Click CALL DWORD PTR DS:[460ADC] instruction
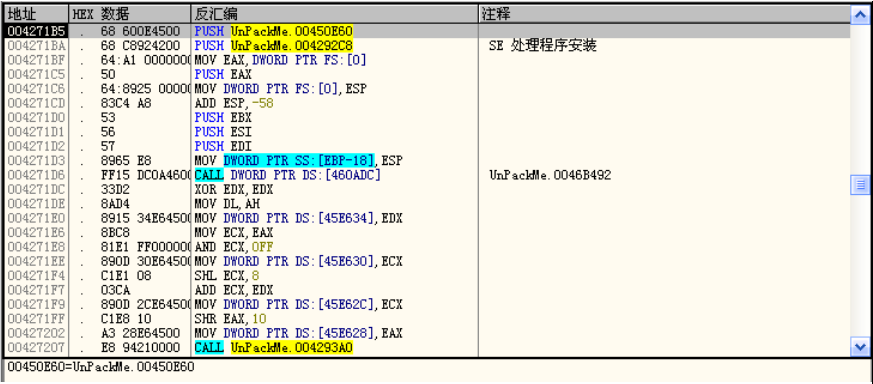 (x=288, y=175)
